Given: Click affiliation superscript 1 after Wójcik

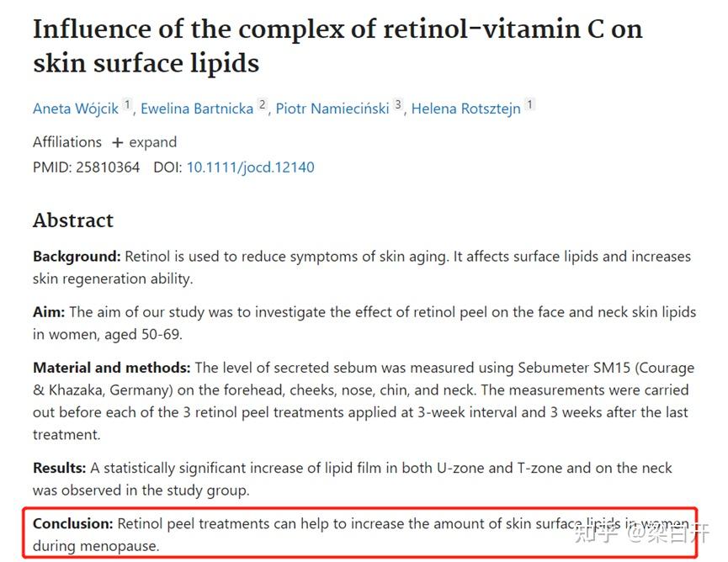Looking at the screenshot, I should (127, 104).
